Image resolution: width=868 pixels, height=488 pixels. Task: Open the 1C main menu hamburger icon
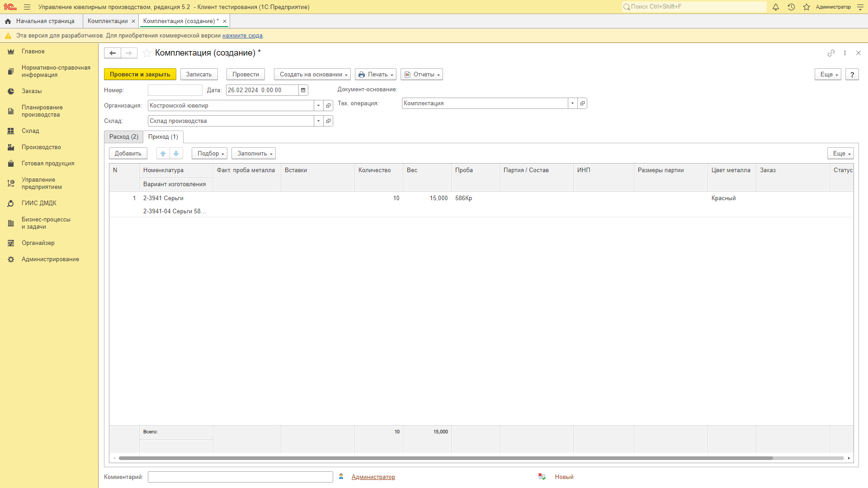coord(27,7)
